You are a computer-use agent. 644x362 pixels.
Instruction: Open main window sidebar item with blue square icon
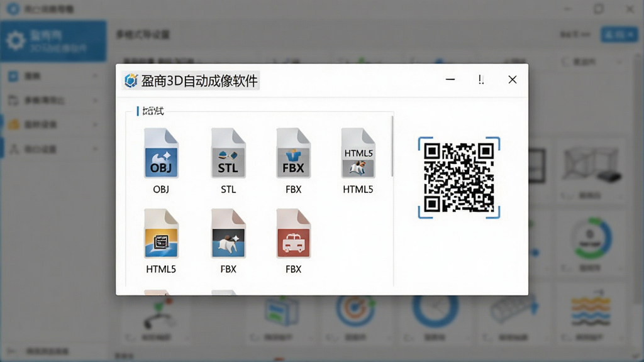[53, 76]
